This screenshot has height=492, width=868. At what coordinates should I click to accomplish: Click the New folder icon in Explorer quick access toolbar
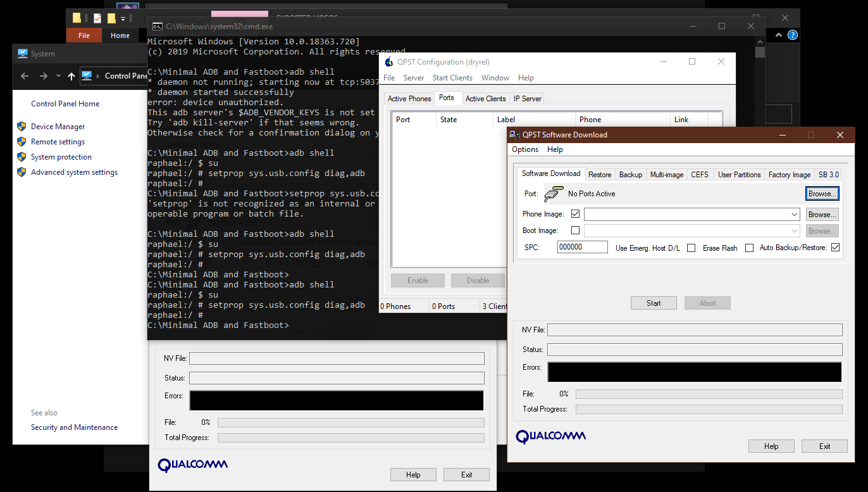pos(111,18)
